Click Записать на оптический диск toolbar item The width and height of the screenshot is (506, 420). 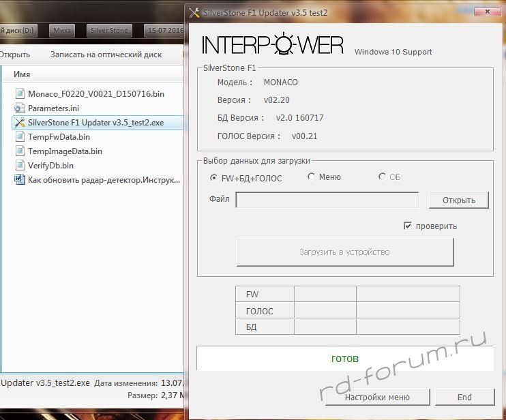pos(106,55)
